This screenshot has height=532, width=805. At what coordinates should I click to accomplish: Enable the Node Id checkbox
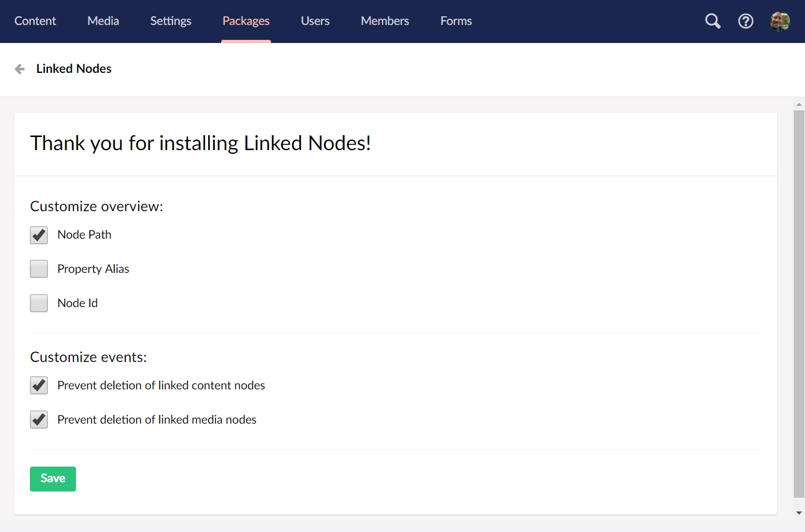39,303
